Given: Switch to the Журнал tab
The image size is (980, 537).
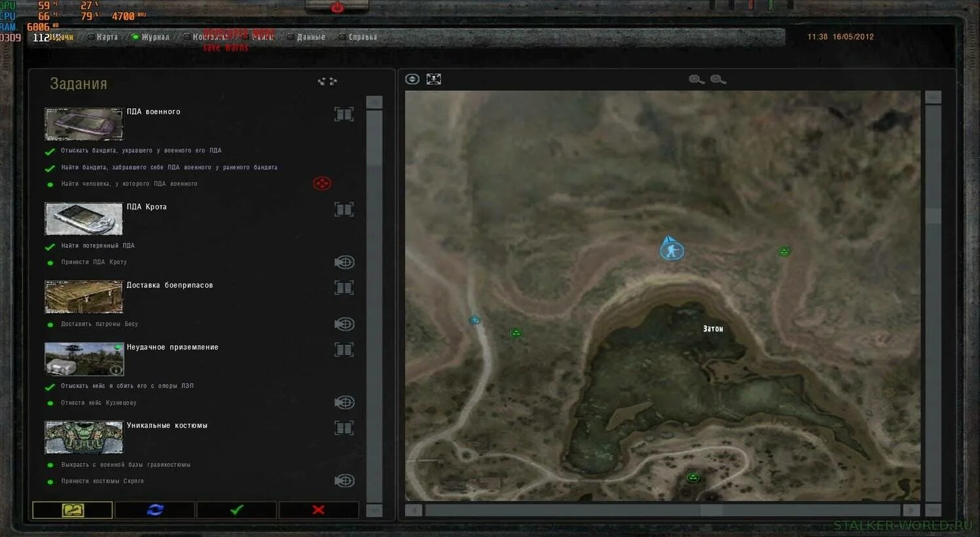Looking at the screenshot, I should pyautogui.click(x=151, y=37).
